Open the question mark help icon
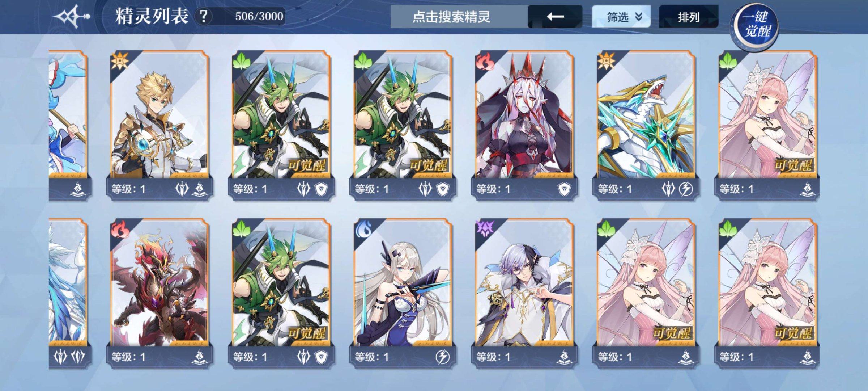The image size is (868, 391). tap(204, 17)
